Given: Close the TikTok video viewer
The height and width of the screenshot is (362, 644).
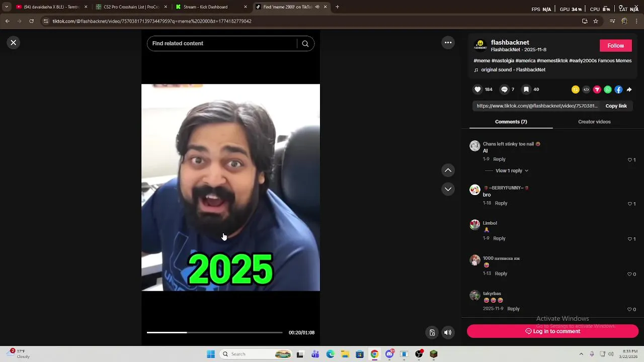Looking at the screenshot, I should tap(14, 43).
